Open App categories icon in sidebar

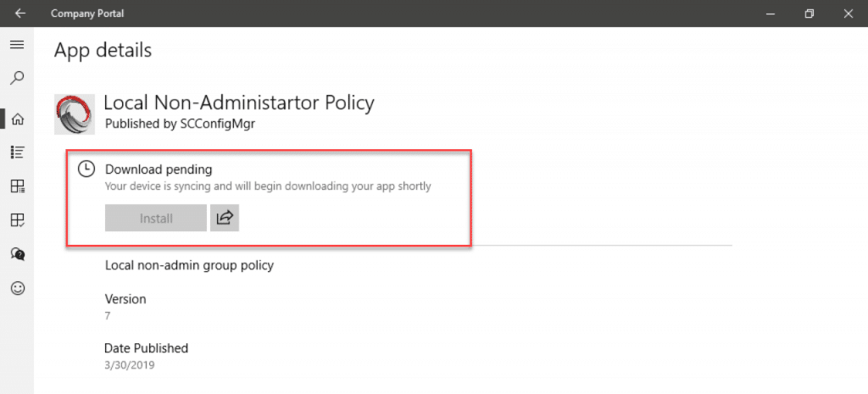pyautogui.click(x=18, y=186)
